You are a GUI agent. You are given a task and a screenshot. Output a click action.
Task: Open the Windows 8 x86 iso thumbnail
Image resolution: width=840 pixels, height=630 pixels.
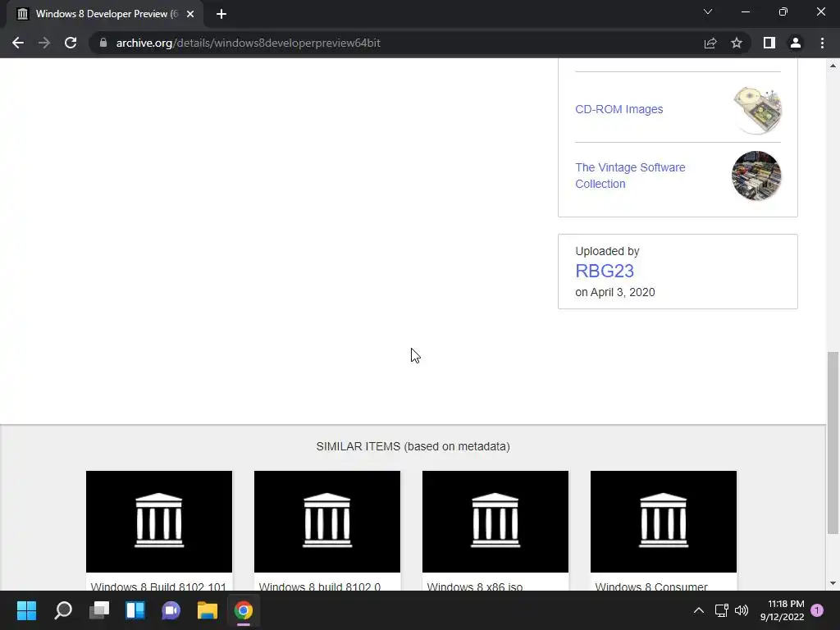(495, 521)
